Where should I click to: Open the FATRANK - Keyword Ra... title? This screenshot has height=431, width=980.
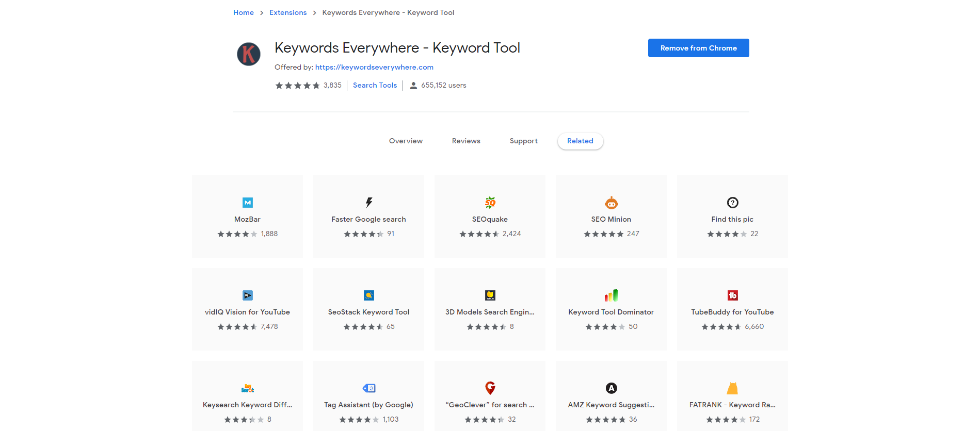tap(733, 405)
